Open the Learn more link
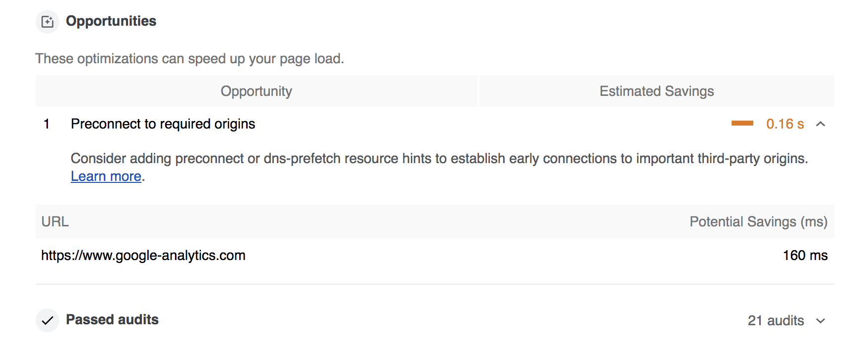 [106, 176]
